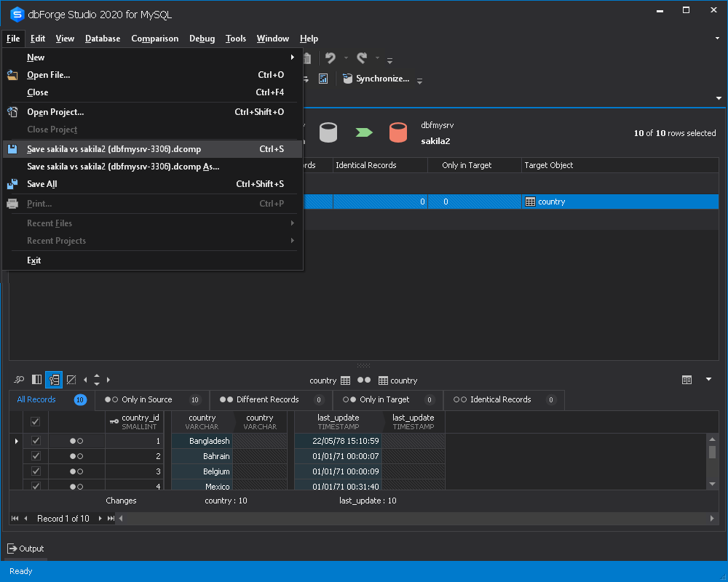This screenshot has width=728, height=582.
Task: Click the grid view icon on the far right
Action: [x=687, y=380]
